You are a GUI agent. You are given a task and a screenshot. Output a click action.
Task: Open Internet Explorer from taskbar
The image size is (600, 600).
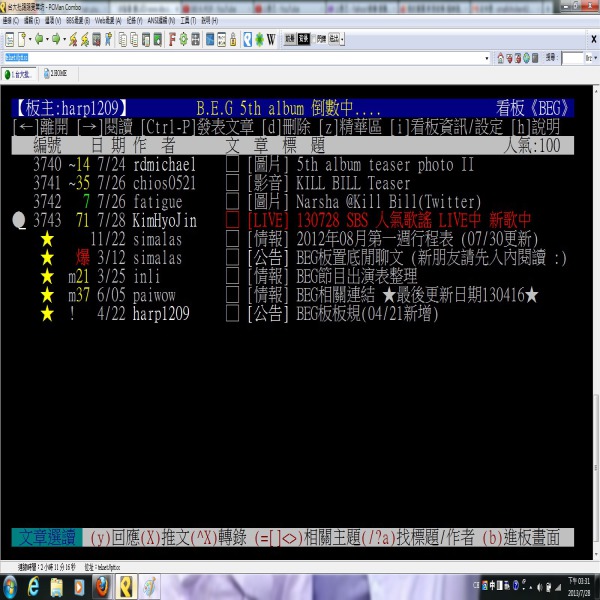(x=34, y=587)
